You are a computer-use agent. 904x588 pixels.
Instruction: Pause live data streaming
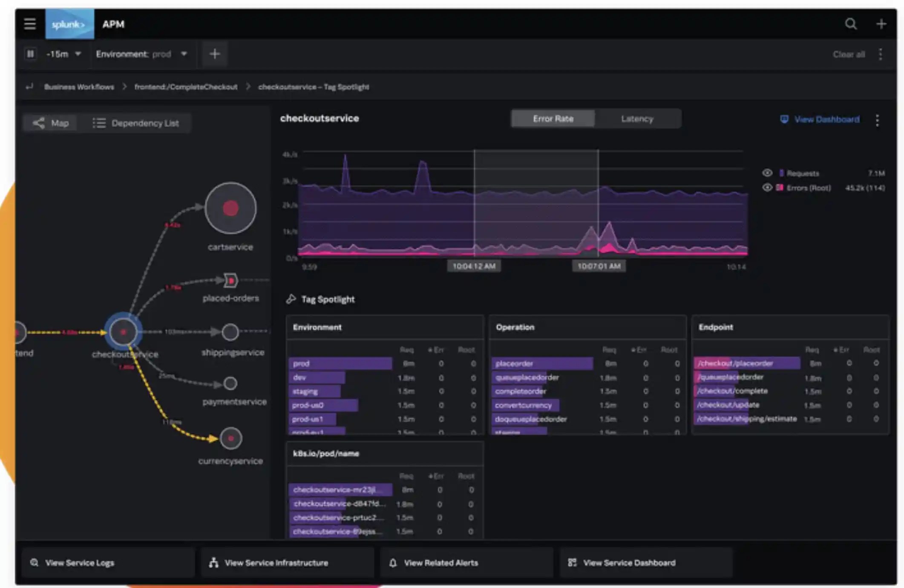pyautogui.click(x=30, y=54)
